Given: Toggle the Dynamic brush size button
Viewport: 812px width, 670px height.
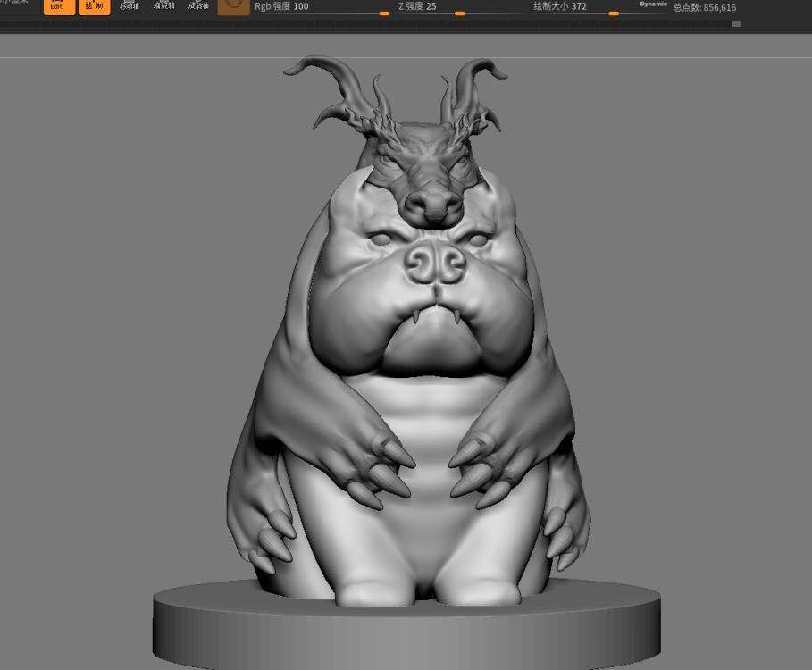Looking at the screenshot, I should 654,4.
